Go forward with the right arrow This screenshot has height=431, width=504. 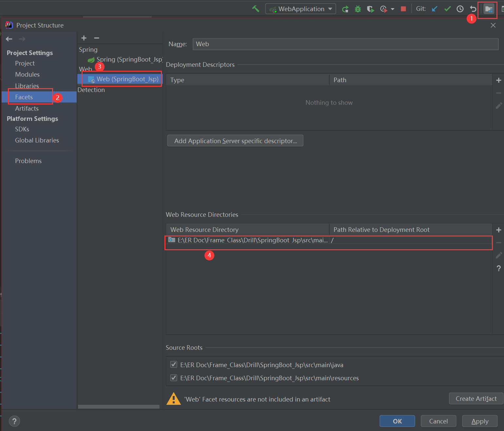pyautogui.click(x=22, y=39)
